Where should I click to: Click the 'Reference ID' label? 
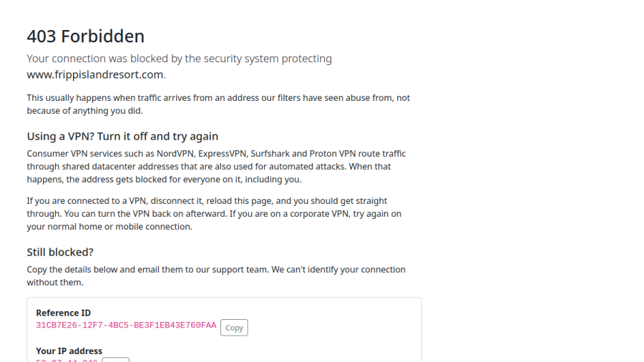pyautogui.click(x=63, y=313)
